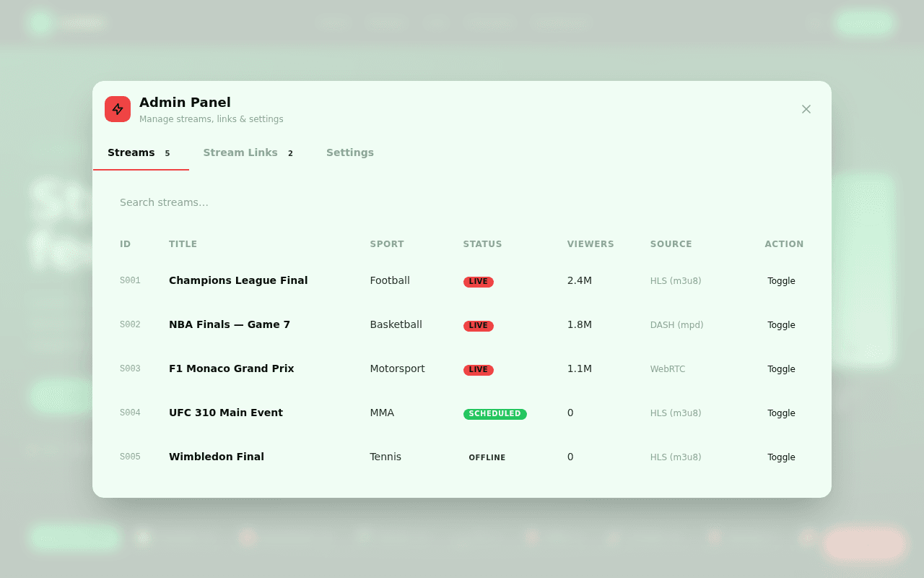Click the DASH (mpd) source cell
Screen dimensions: 924x578
(676, 325)
